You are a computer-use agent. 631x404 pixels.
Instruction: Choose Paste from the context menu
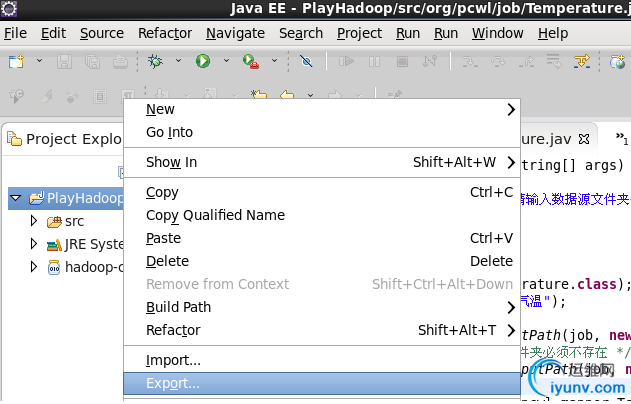pyautogui.click(x=322, y=238)
